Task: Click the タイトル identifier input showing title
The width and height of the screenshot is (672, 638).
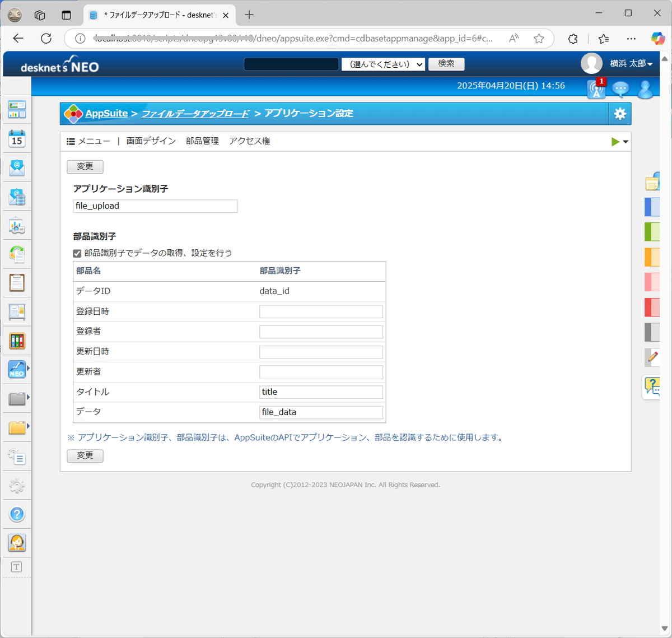Action: pyautogui.click(x=321, y=392)
